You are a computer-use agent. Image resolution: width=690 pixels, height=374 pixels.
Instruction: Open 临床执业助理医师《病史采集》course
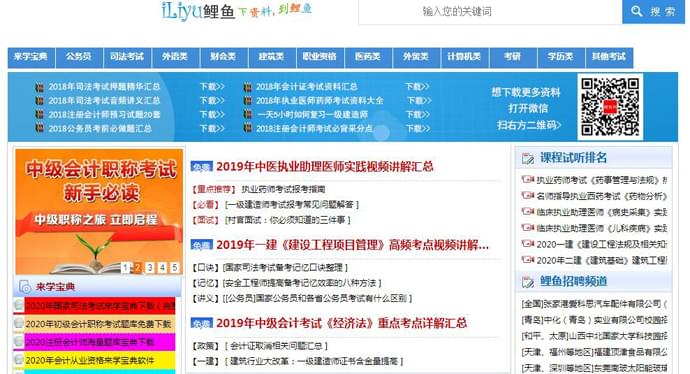click(601, 212)
